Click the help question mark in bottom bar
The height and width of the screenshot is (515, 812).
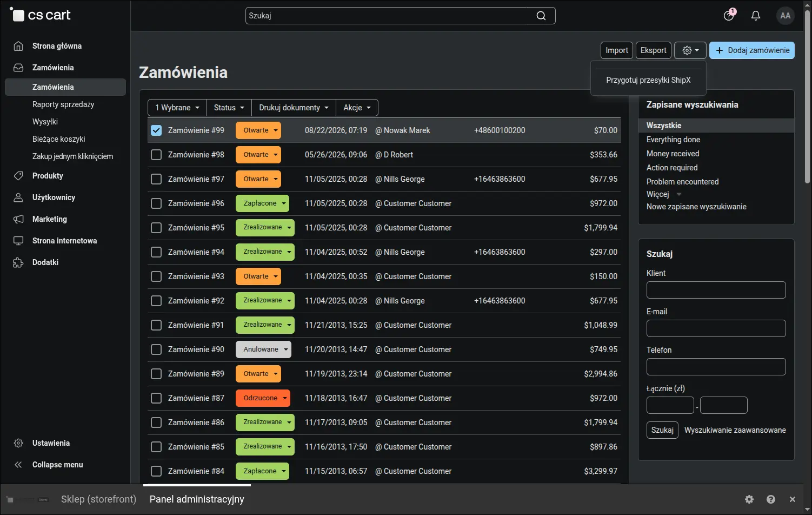[771, 499]
